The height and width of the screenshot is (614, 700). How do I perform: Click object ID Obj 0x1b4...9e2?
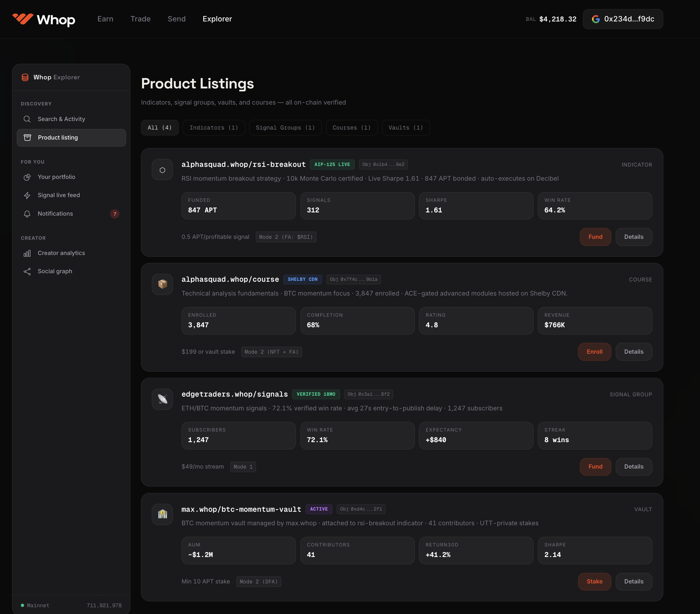(x=383, y=165)
